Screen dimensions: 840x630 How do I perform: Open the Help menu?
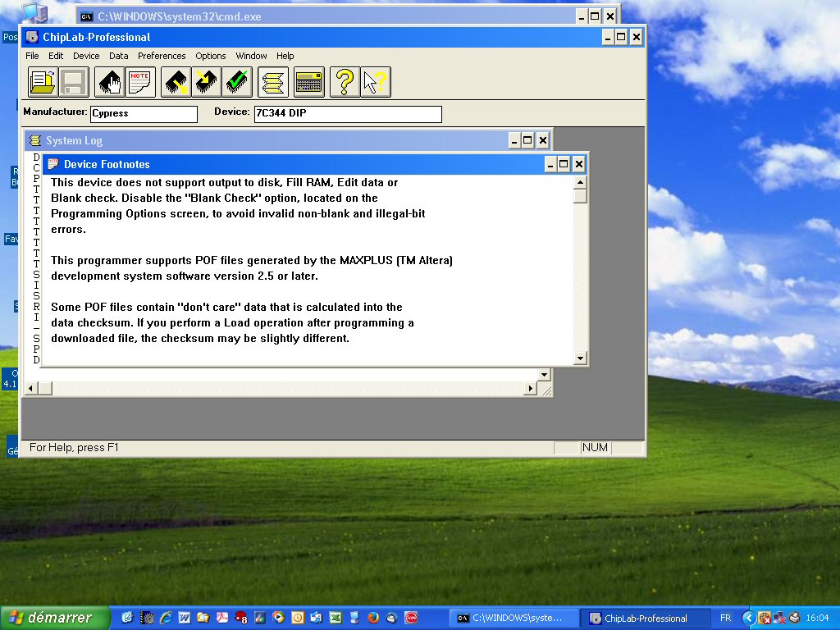pyautogui.click(x=285, y=56)
